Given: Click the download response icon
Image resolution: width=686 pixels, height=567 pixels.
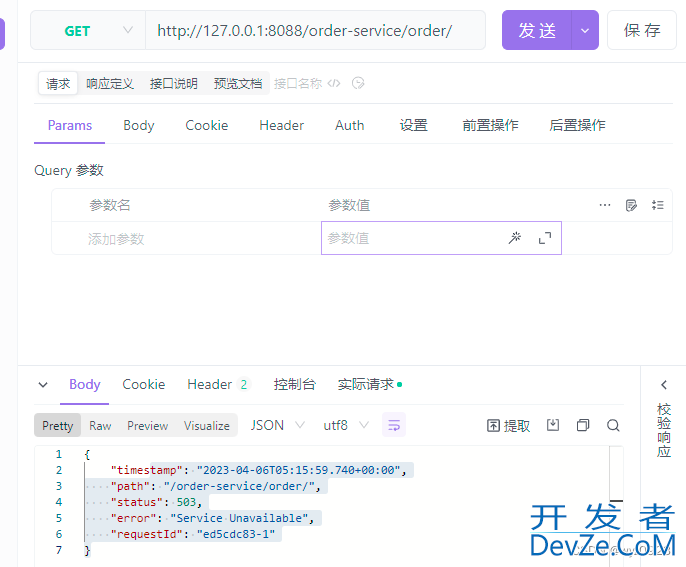Looking at the screenshot, I should point(553,424).
